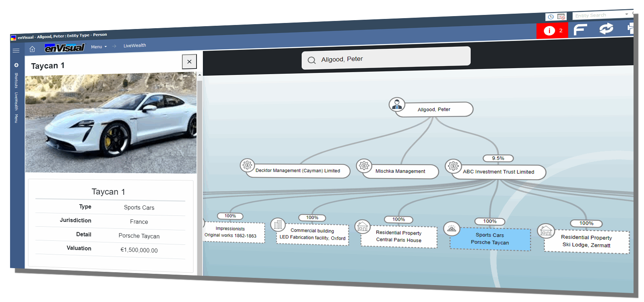Close the Taycan 1 details panel
The image size is (644, 302).
189,62
